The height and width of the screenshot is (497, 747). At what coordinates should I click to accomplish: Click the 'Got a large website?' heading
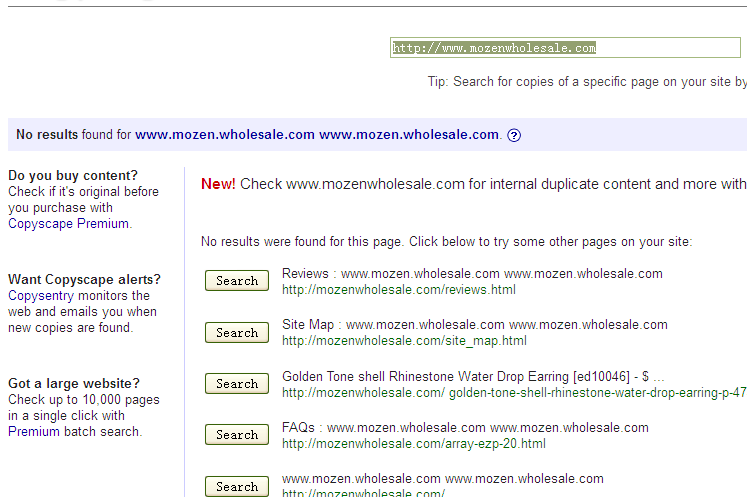coord(74,383)
